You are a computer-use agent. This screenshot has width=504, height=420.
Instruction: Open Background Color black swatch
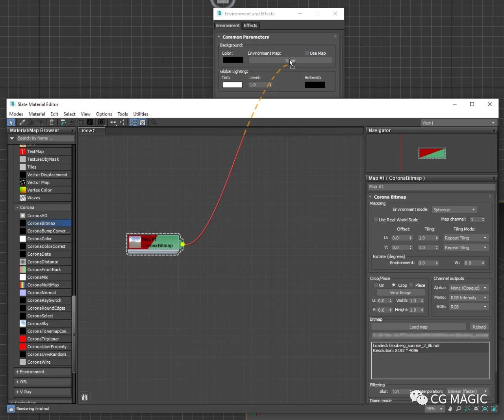pos(233,60)
